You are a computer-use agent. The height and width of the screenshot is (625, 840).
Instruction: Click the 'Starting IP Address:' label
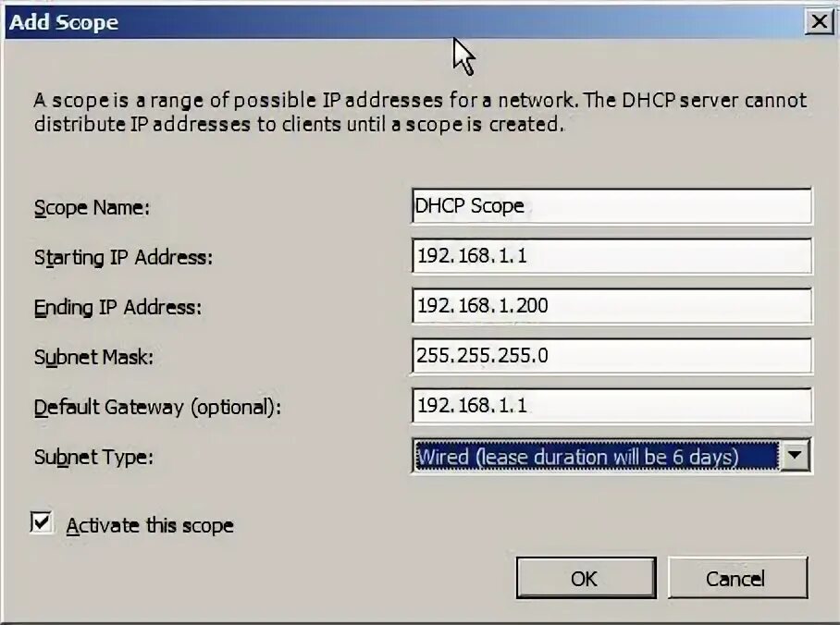pyautogui.click(x=123, y=258)
